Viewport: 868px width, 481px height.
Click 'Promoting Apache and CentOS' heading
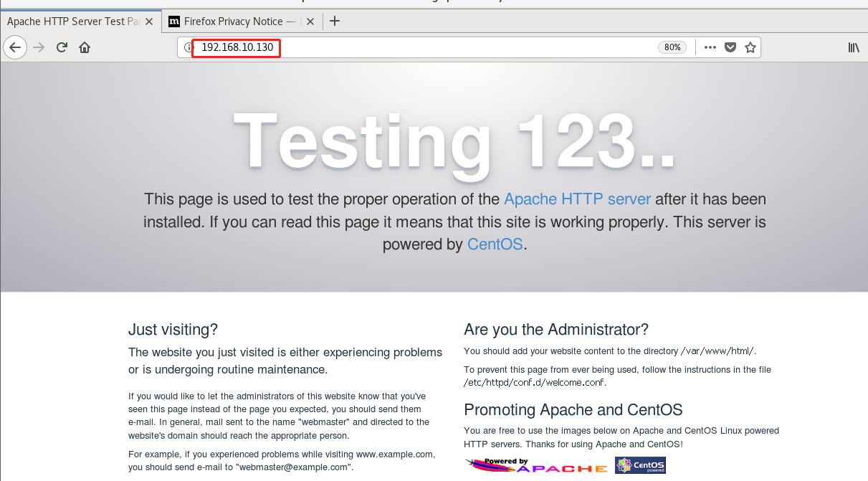click(x=573, y=410)
